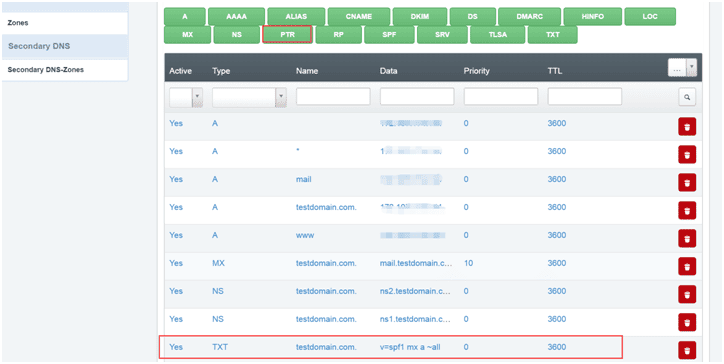Click priority value 10 in MX row
Viewport: 724px width, 364px height.
point(468,263)
